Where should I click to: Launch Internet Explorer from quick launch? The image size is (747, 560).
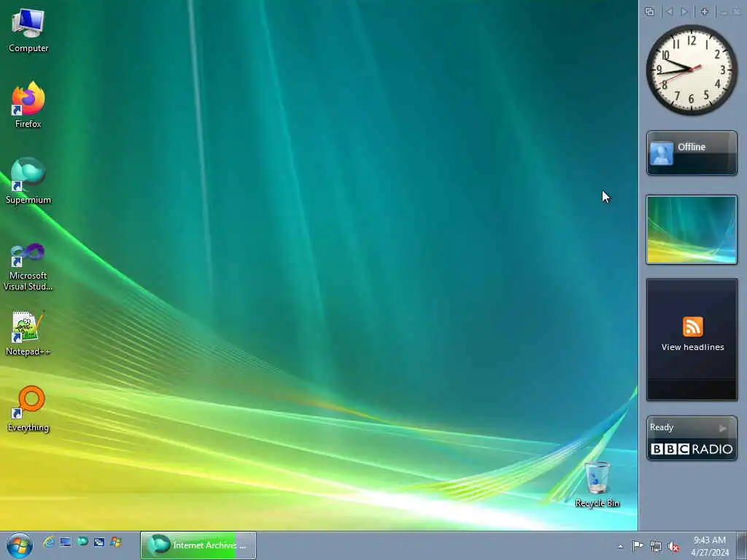pos(48,542)
